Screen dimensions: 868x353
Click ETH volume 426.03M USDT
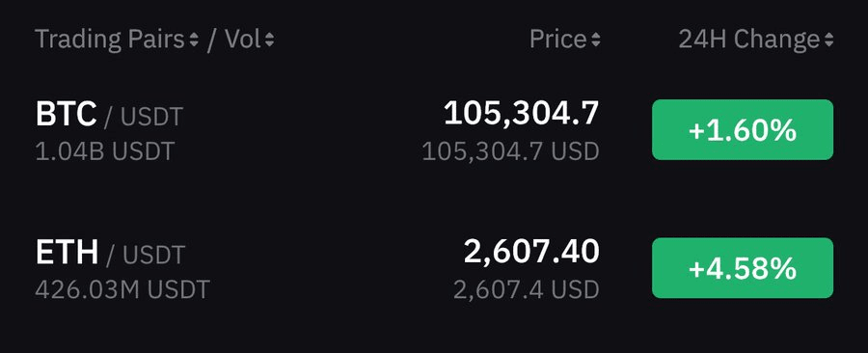coord(122,289)
